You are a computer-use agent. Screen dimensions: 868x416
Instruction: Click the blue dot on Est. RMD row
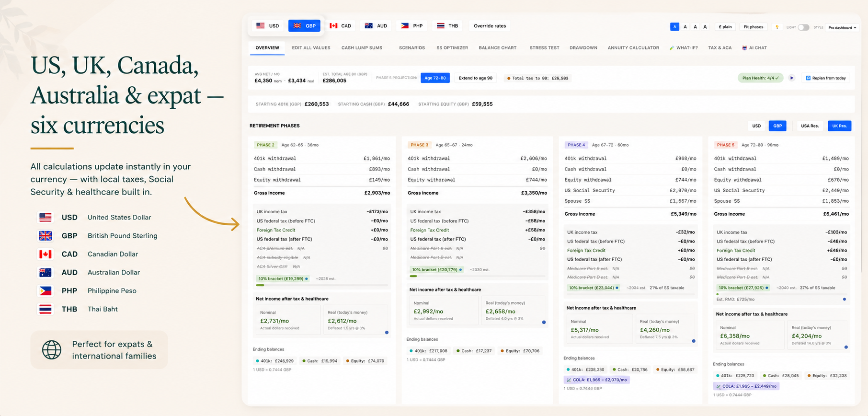pos(844,299)
